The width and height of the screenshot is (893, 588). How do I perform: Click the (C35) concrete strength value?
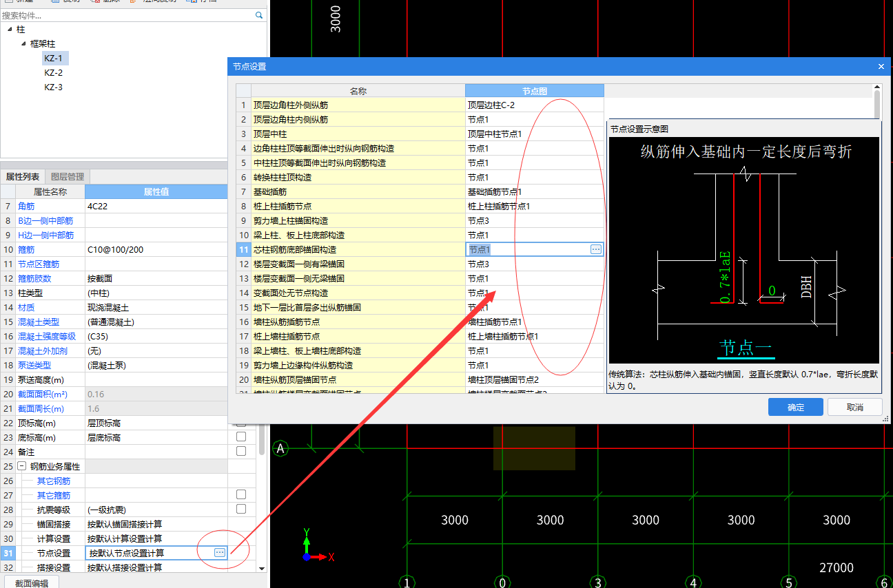(97, 336)
